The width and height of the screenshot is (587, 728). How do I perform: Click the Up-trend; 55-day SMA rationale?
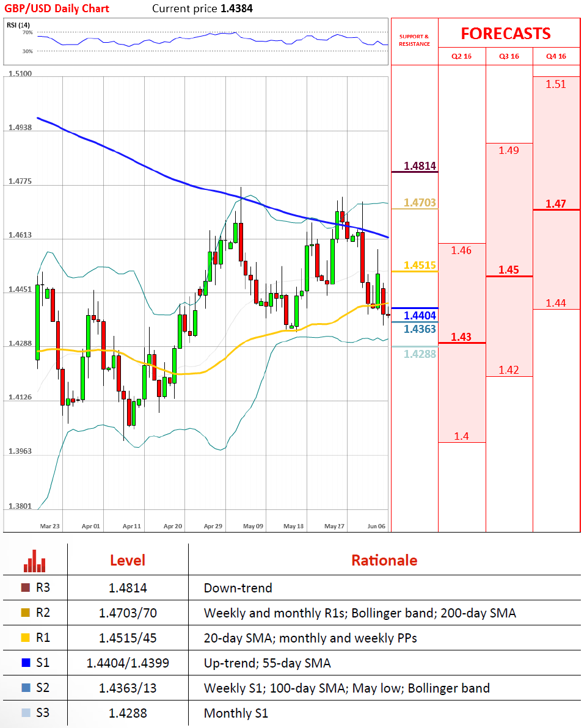(267, 663)
